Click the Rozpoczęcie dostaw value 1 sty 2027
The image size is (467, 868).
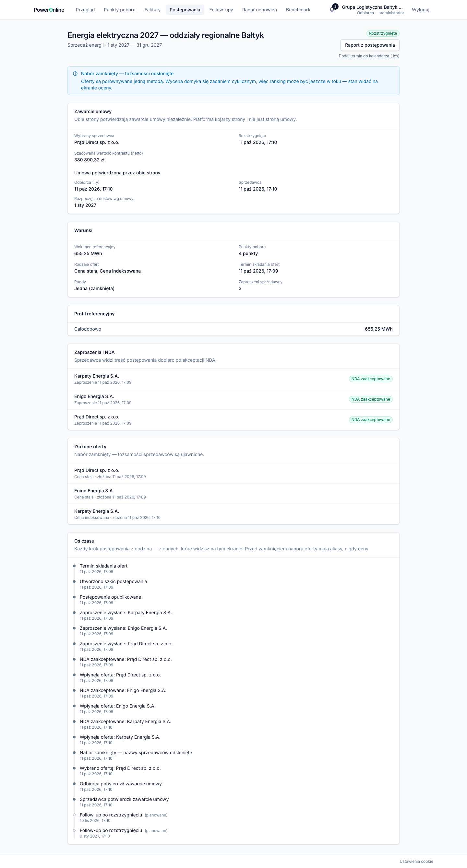(x=85, y=205)
